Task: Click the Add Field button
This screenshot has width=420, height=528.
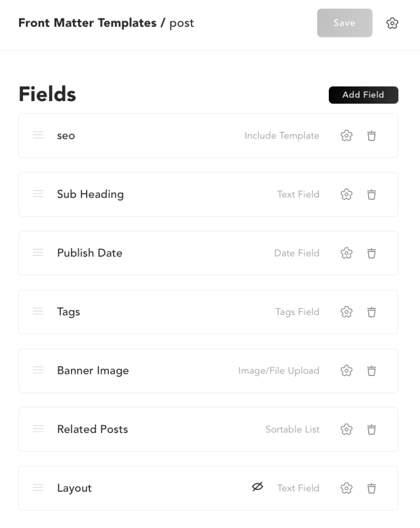Action: 364,95
